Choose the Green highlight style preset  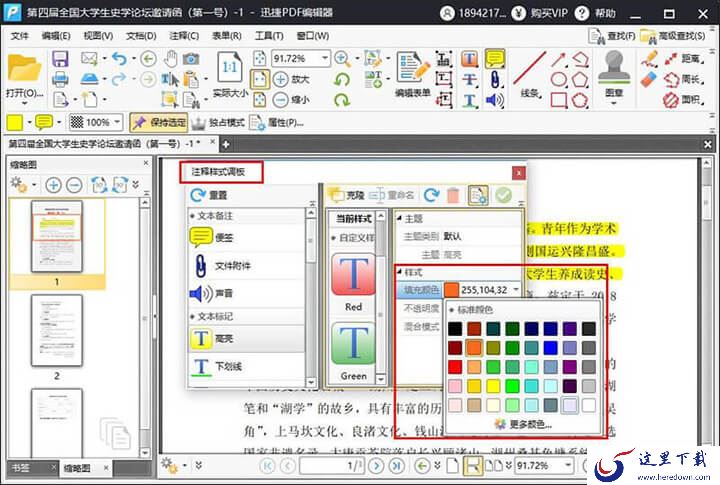353,352
